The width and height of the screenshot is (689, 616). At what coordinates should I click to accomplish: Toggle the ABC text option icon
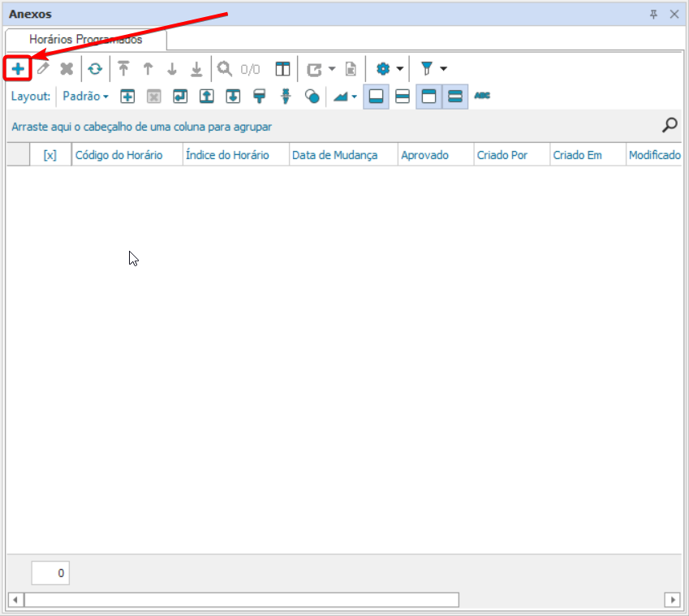pos(482,96)
